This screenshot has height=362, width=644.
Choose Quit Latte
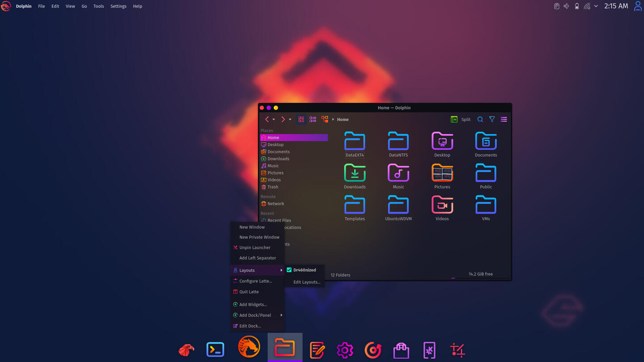click(258, 292)
